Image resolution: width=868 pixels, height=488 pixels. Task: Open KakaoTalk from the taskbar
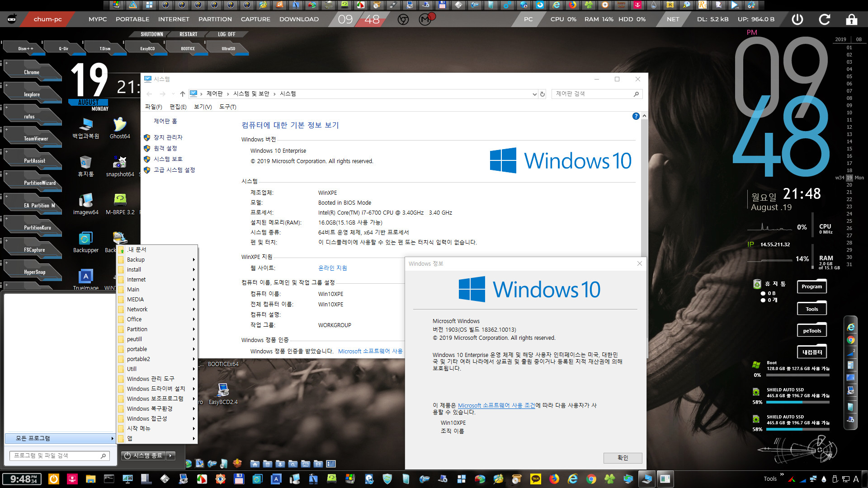click(x=535, y=479)
